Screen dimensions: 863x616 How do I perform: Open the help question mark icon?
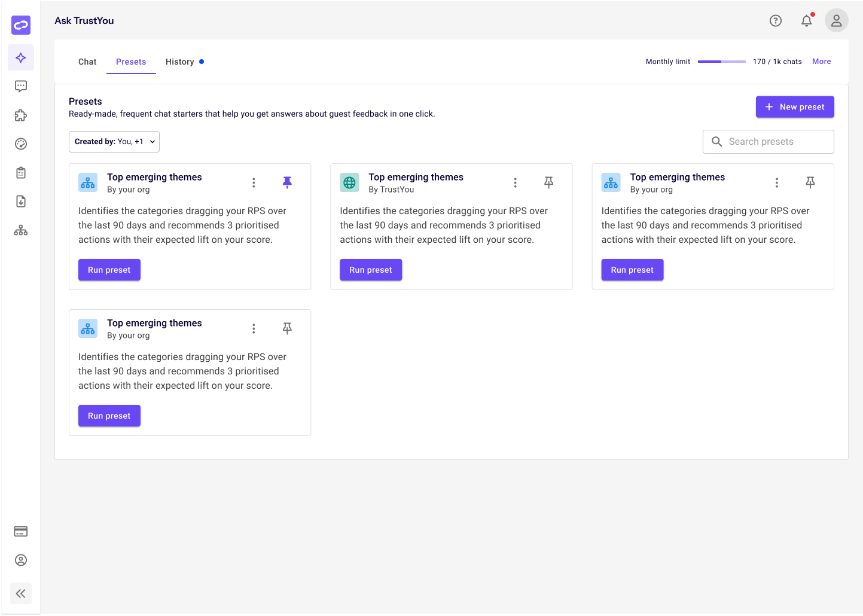click(x=775, y=21)
